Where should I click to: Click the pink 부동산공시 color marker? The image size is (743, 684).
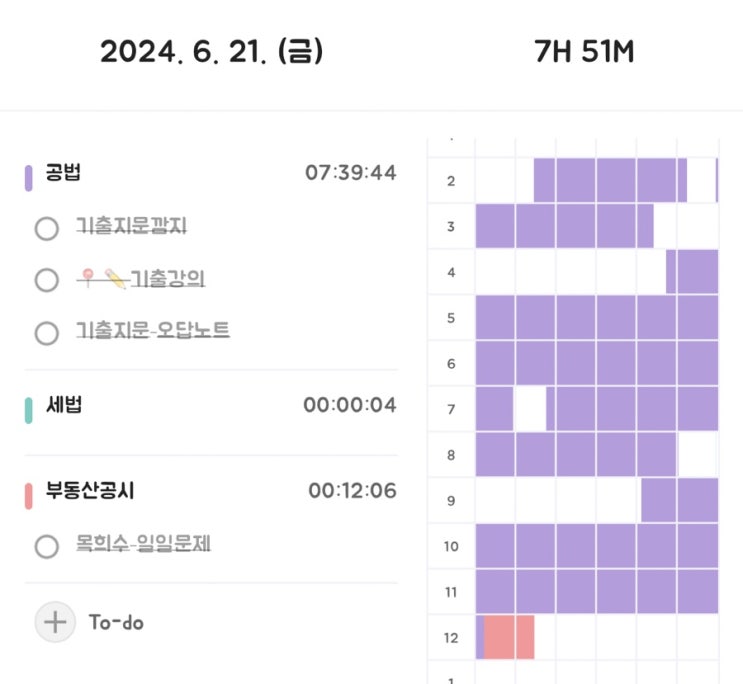(29, 494)
